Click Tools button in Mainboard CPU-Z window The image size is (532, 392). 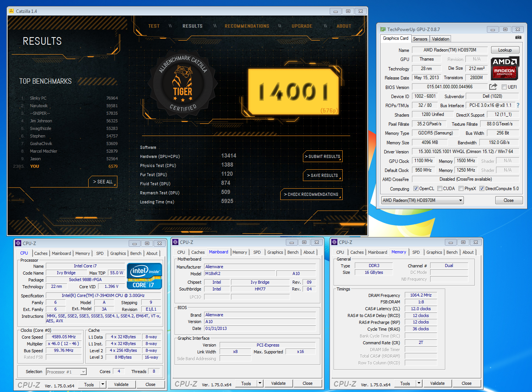[246, 383]
